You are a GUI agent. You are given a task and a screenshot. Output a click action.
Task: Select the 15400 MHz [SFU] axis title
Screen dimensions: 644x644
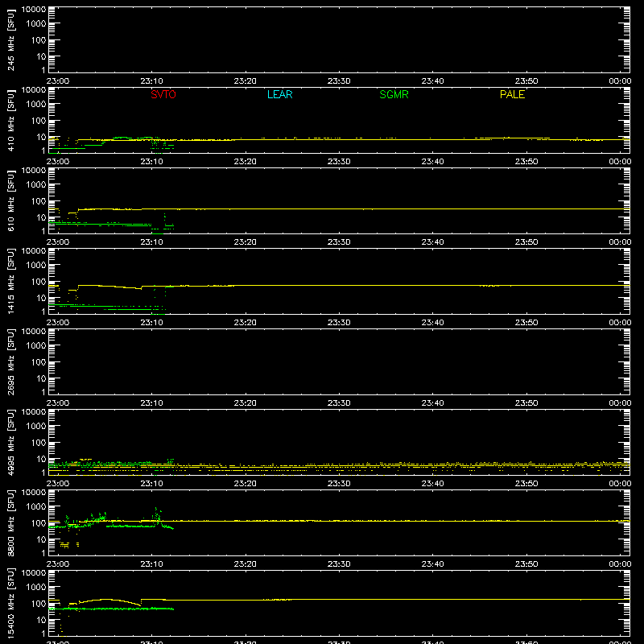coord(10,603)
